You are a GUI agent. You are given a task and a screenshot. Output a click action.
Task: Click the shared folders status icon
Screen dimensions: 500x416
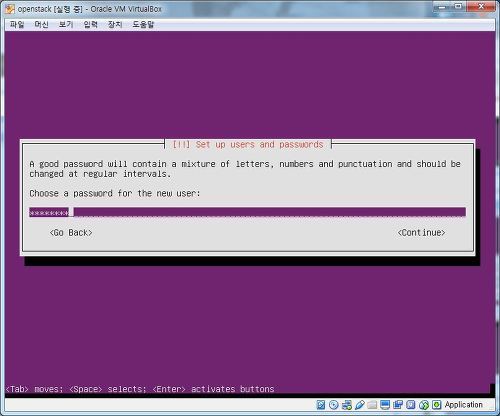(x=372, y=405)
